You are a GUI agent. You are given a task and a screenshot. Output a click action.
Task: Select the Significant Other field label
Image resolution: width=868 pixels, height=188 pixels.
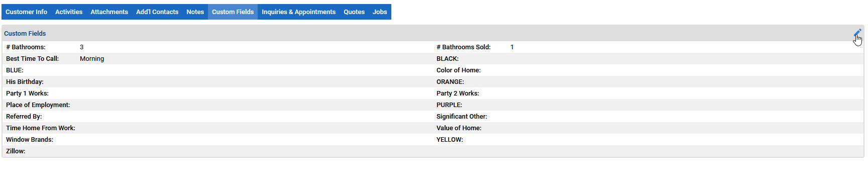462,117
